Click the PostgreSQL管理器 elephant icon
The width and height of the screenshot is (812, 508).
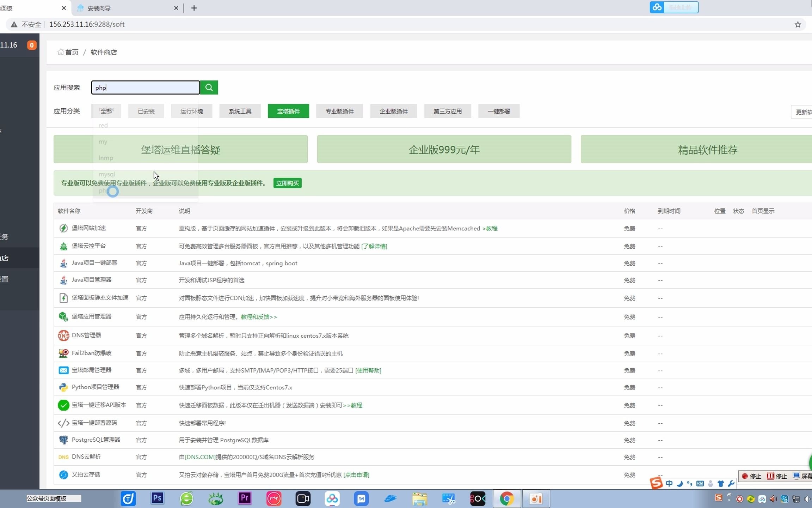63,440
